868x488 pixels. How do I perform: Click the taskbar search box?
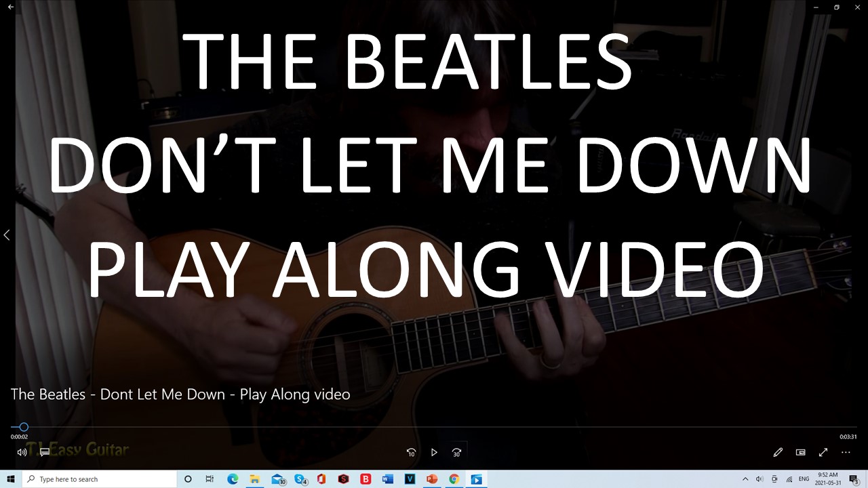point(100,479)
